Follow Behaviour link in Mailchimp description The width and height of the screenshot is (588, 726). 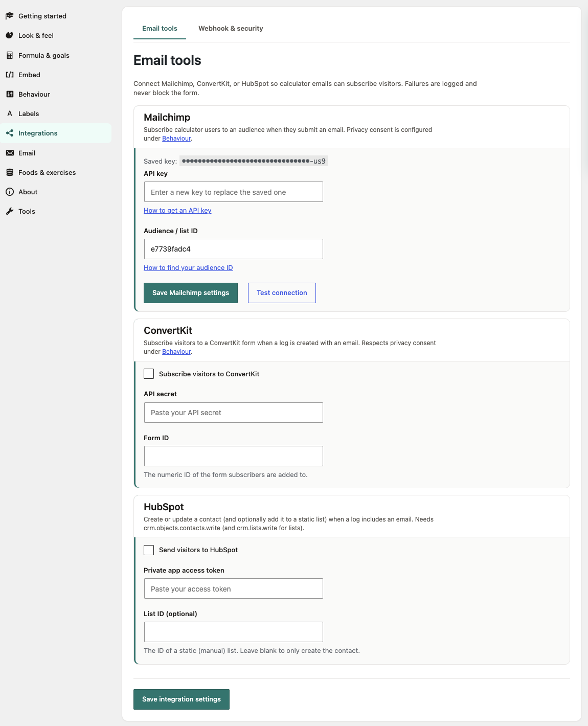176,139
